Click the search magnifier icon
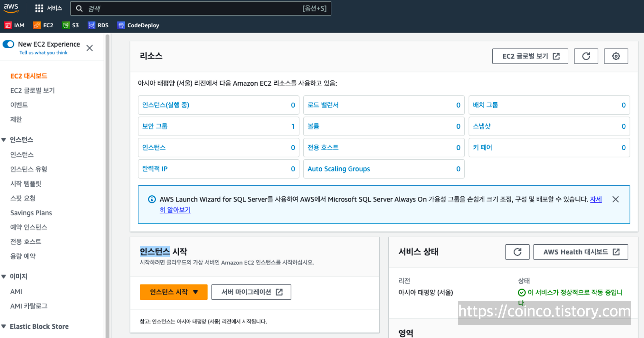Viewport: 644px width, 338px height. [79, 8]
